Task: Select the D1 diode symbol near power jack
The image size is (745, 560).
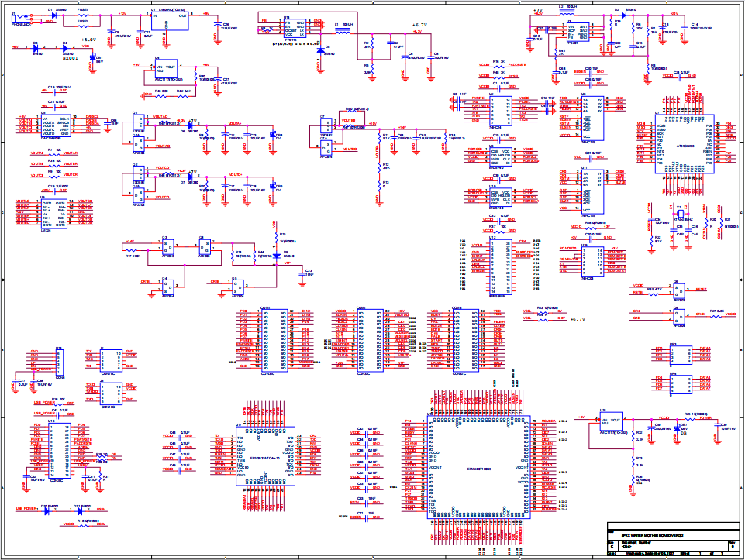Action: [x=53, y=15]
